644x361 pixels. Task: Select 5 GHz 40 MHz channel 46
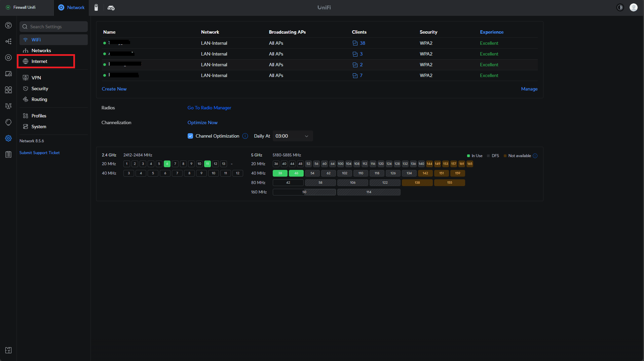point(296,173)
